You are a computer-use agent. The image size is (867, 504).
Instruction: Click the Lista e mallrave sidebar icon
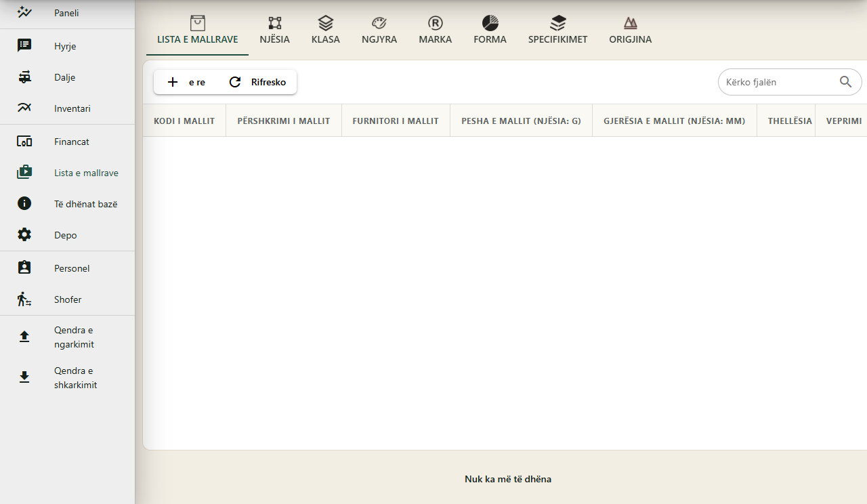pyautogui.click(x=24, y=172)
